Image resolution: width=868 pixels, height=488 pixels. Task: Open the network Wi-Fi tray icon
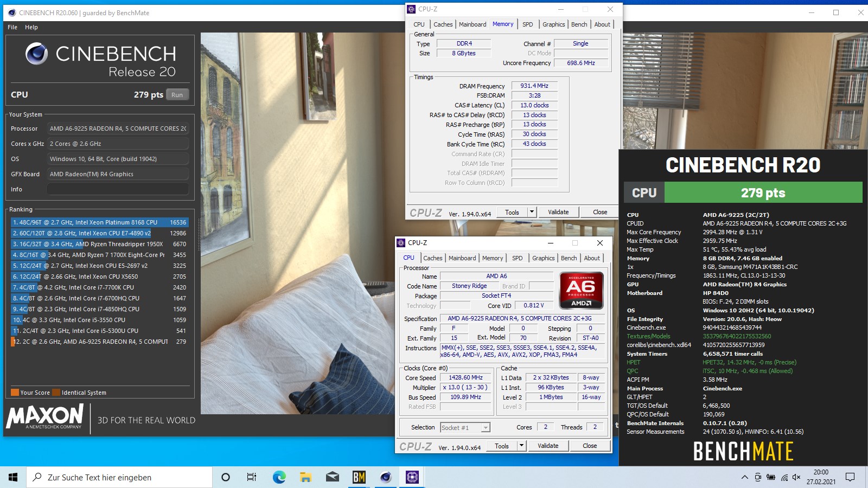(x=784, y=478)
